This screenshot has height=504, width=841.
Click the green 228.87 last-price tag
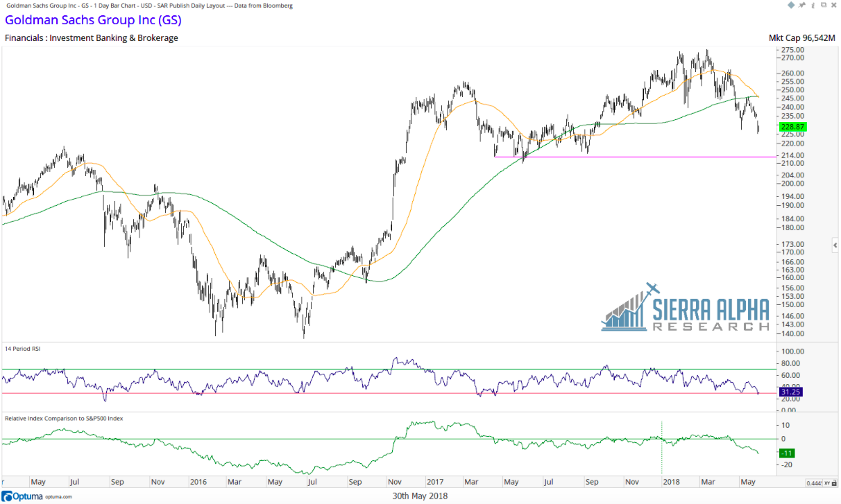(792, 127)
